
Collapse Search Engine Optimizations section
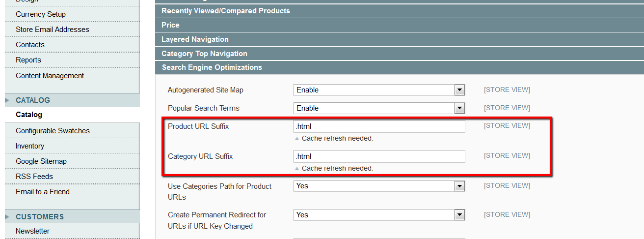coord(400,67)
